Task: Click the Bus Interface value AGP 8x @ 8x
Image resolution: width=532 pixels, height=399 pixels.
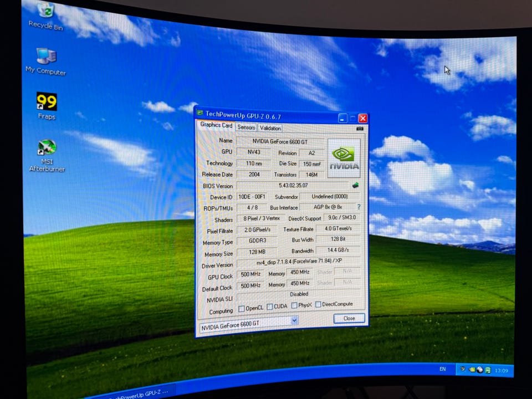Action: pyautogui.click(x=328, y=207)
